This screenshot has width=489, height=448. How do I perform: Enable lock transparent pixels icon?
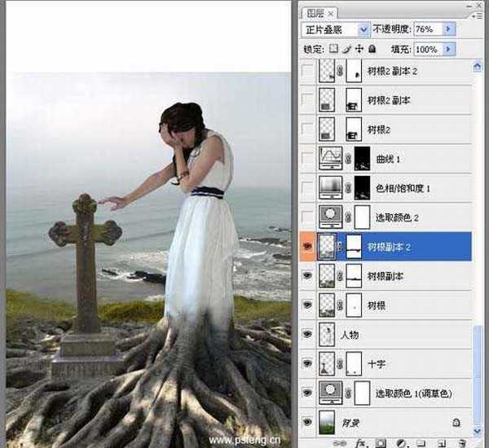333,49
